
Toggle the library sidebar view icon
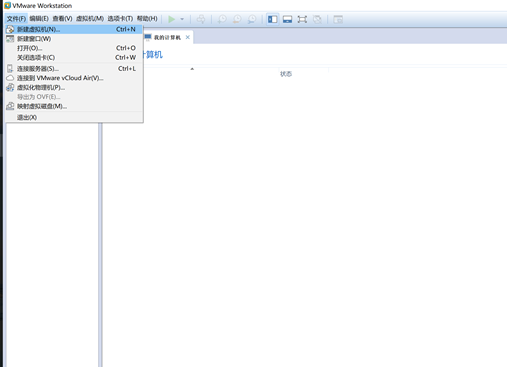click(272, 19)
